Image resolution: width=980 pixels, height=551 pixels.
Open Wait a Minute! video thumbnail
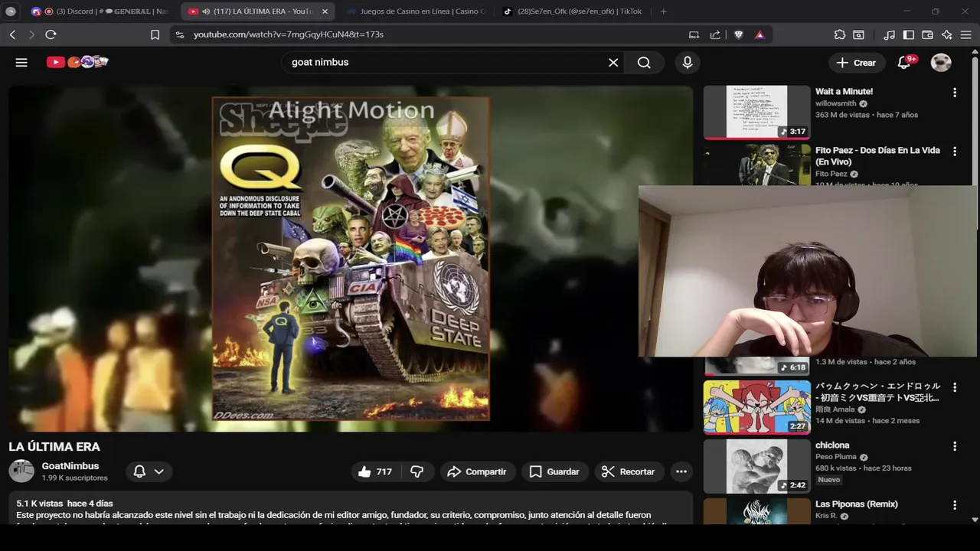[x=756, y=112]
